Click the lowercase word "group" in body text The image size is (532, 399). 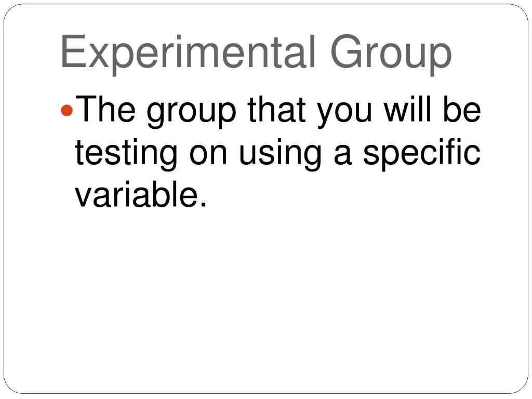point(191,112)
